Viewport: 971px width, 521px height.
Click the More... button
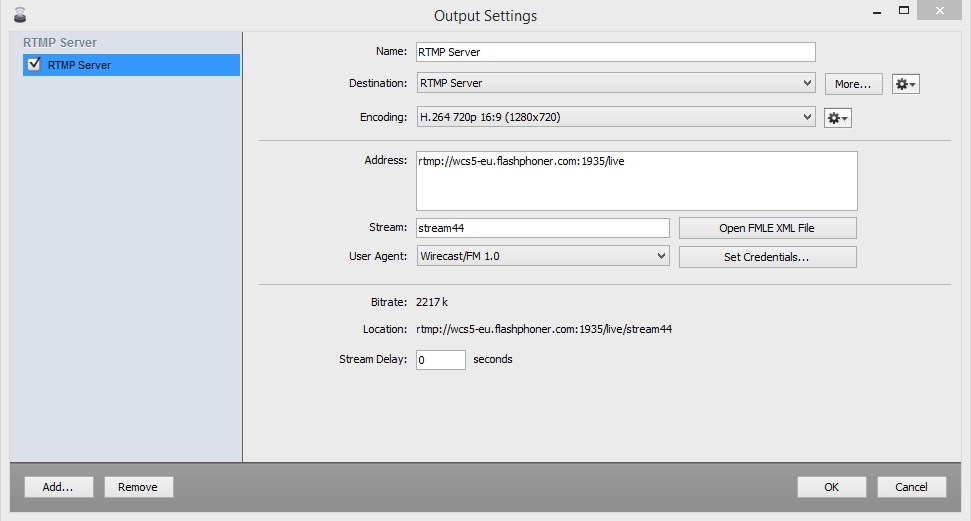click(853, 84)
